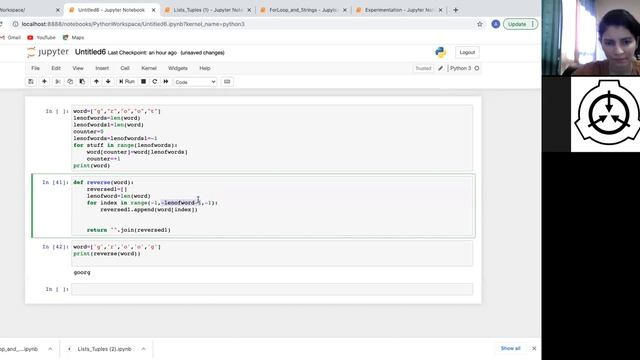This screenshot has height=360, width=640.
Task: Click the Trusted notebook indicator
Action: [423, 68]
